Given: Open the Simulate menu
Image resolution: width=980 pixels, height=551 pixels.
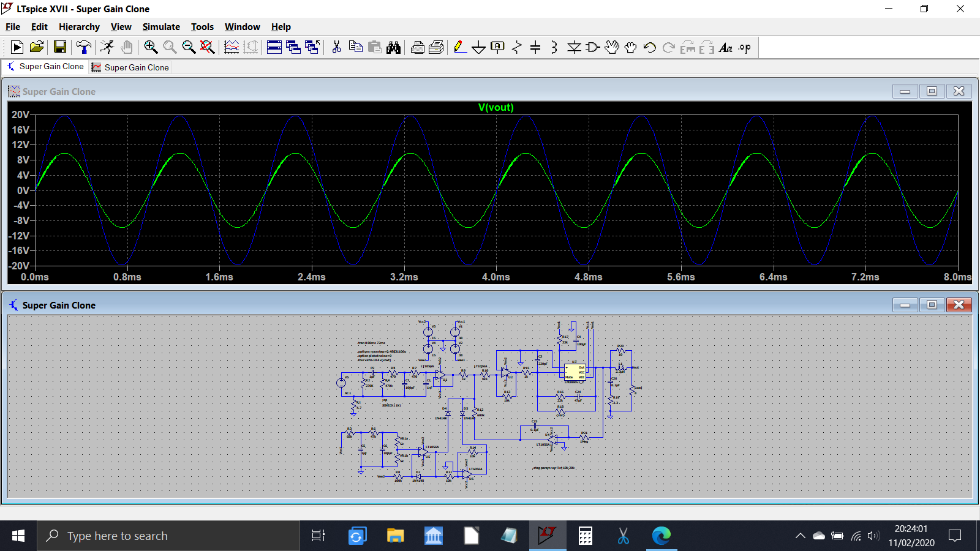Looking at the screenshot, I should (x=161, y=27).
